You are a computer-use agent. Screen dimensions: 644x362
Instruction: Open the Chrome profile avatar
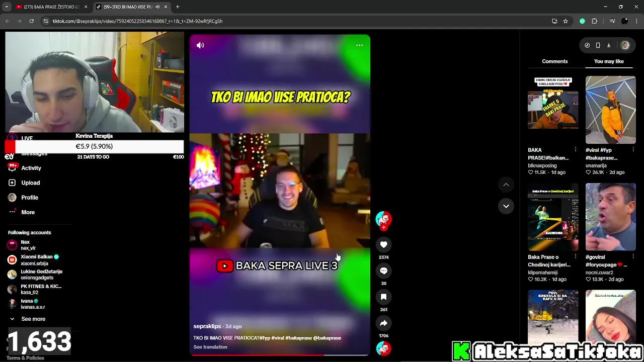click(624, 21)
